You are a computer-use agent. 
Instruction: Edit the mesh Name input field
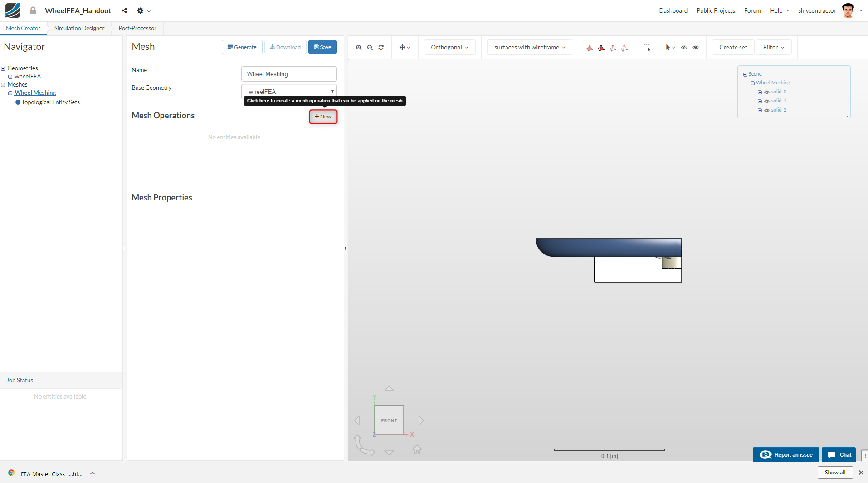pyautogui.click(x=289, y=74)
